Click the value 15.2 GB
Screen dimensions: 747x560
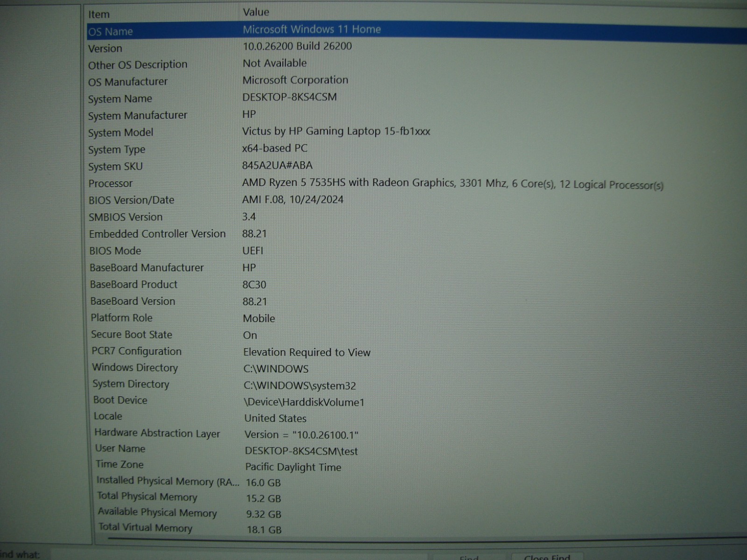[264, 499]
